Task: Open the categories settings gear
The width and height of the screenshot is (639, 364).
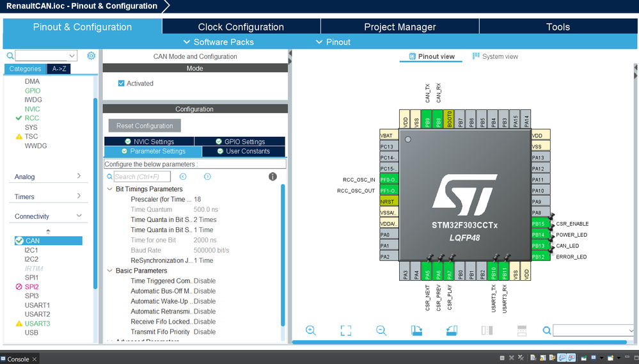Action: click(x=91, y=56)
